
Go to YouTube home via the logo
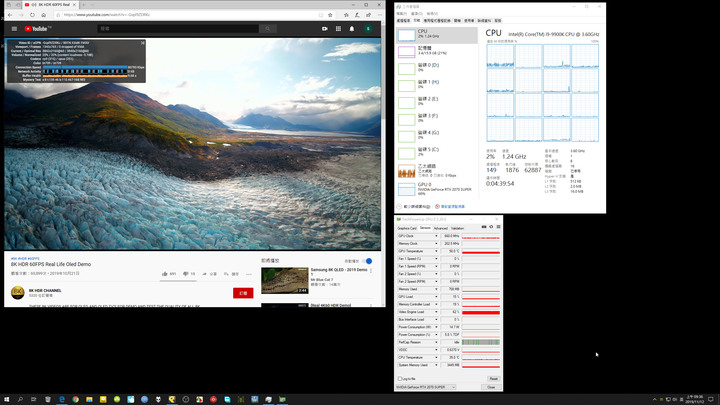pyautogui.click(x=38, y=28)
